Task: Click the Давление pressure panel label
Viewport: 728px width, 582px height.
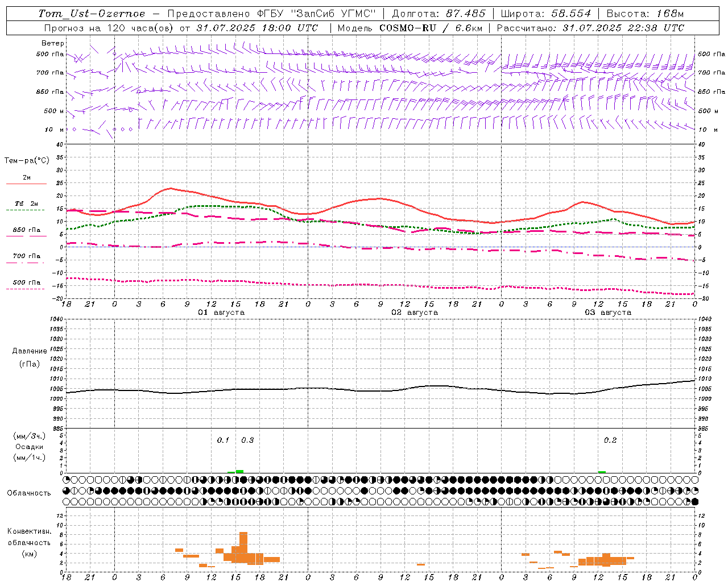Action: [x=30, y=351]
